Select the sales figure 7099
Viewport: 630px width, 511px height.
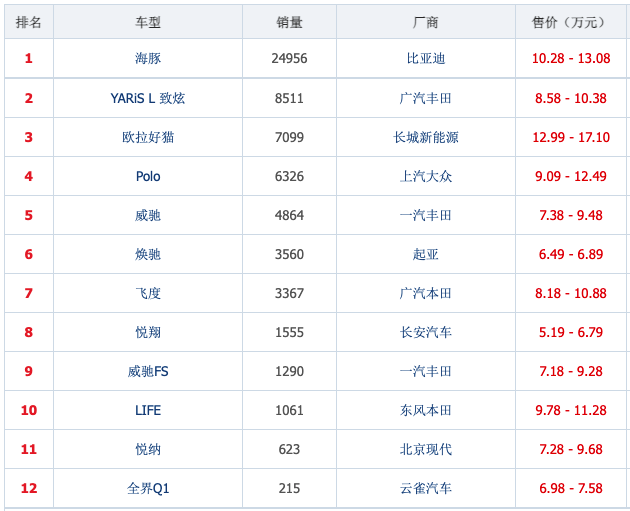pos(289,137)
